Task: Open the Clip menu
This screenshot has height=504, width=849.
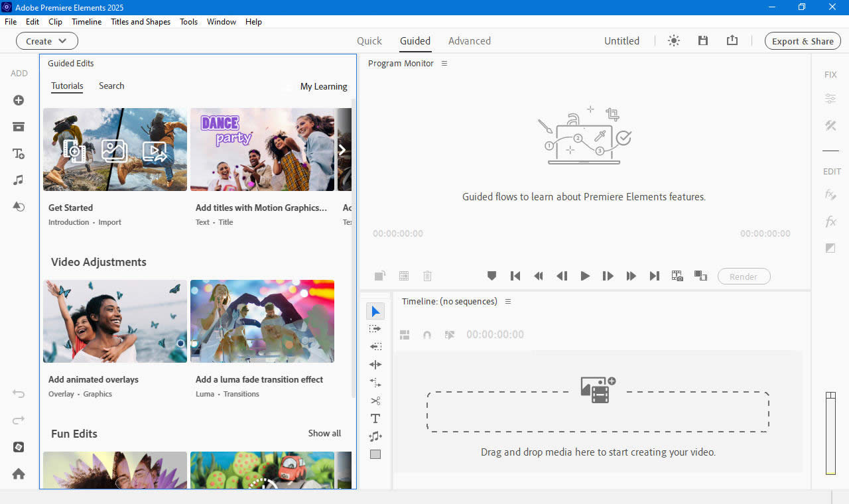Action: point(56,22)
